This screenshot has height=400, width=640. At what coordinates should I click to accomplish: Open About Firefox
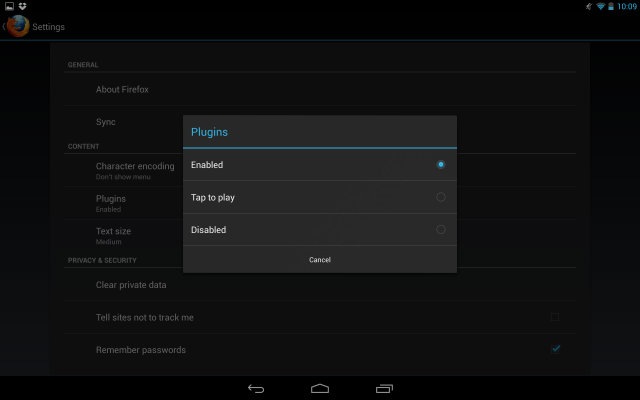pos(122,90)
